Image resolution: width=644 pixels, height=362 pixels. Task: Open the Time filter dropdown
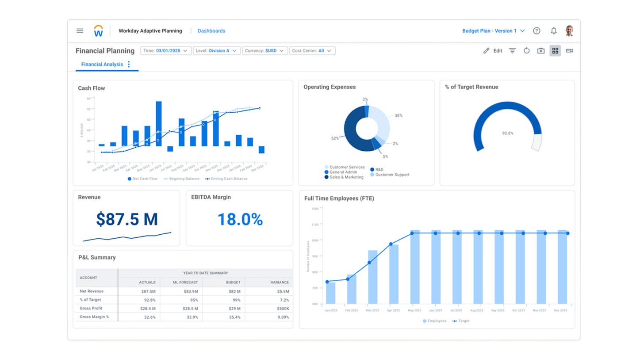(165, 50)
